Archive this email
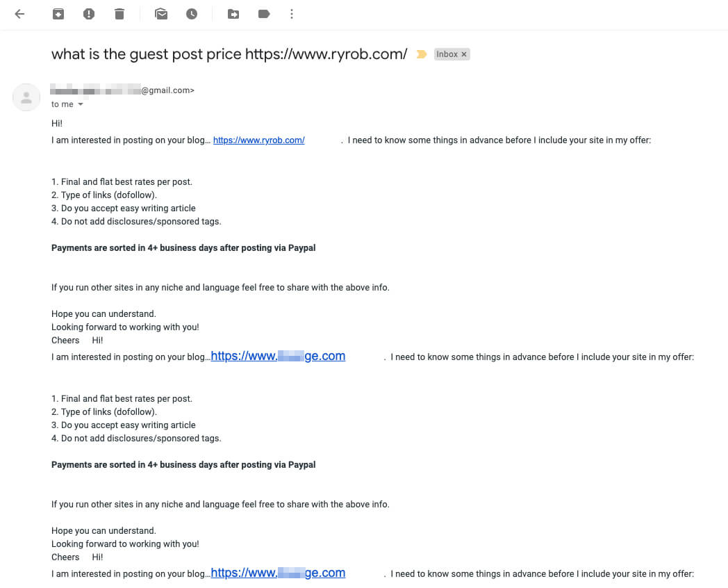 pyautogui.click(x=58, y=14)
